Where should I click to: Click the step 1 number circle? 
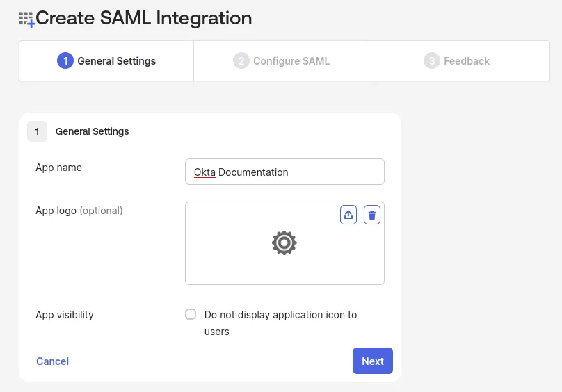click(65, 61)
